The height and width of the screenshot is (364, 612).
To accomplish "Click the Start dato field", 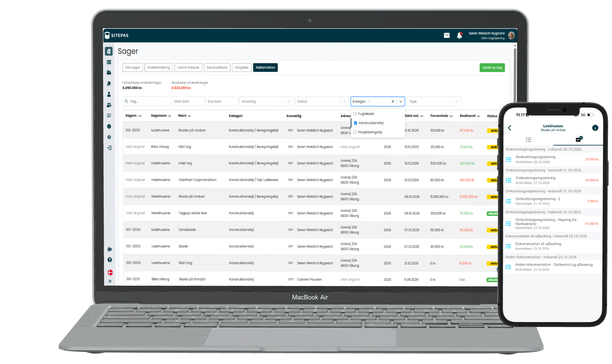I will click(x=188, y=101).
